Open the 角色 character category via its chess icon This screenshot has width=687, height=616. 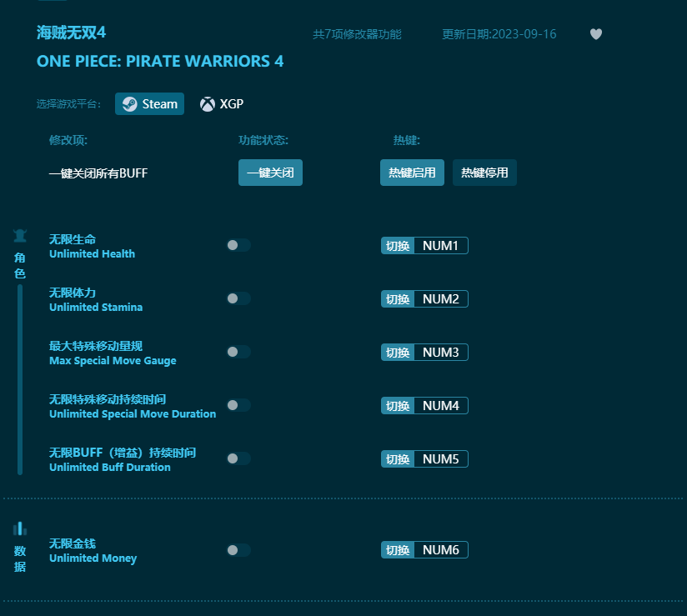pyautogui.click(x=19, y=234)
